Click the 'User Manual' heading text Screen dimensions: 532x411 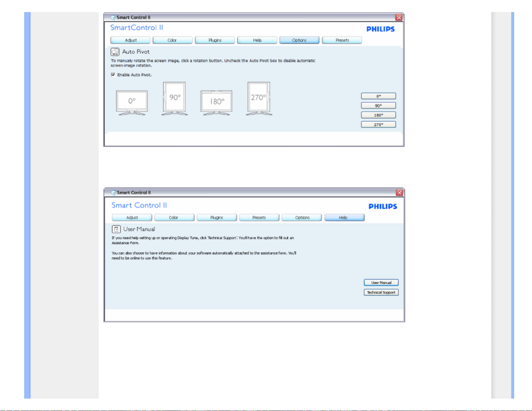pyautogui.click(x=139, y=229)
